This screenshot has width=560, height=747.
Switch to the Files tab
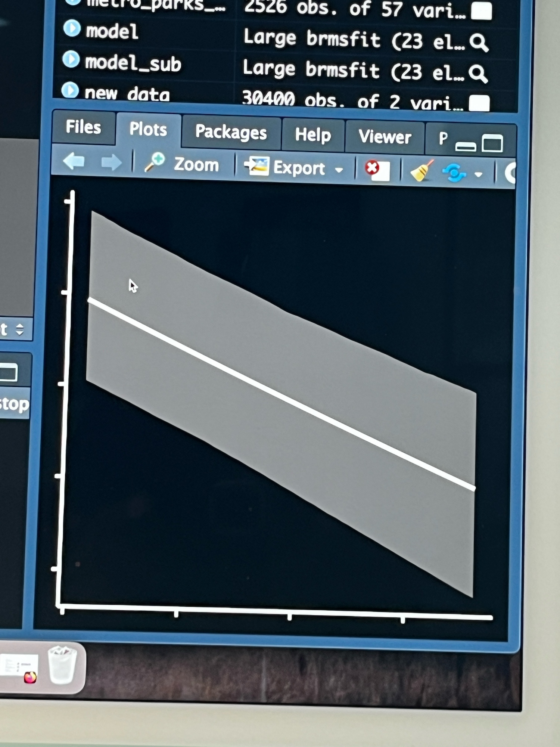click(83, 127)
